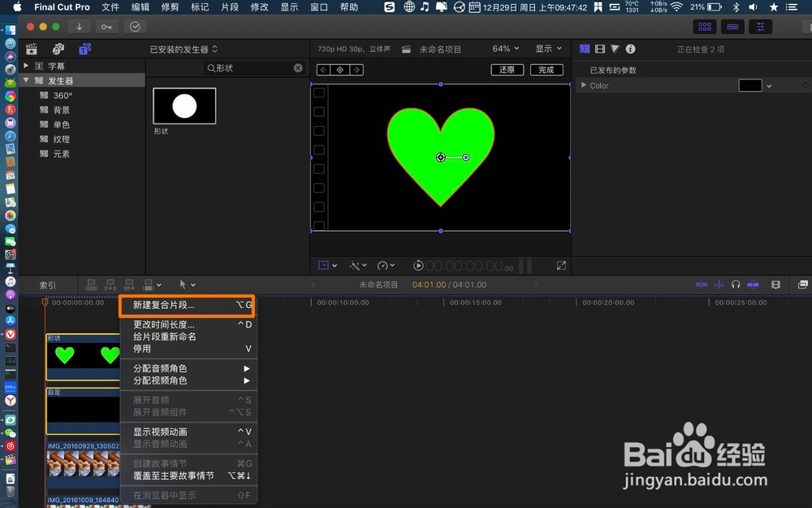This screenshot has height=508, width=812.
Task: Open the keyword editor key icon
Action: pos(106,27)
